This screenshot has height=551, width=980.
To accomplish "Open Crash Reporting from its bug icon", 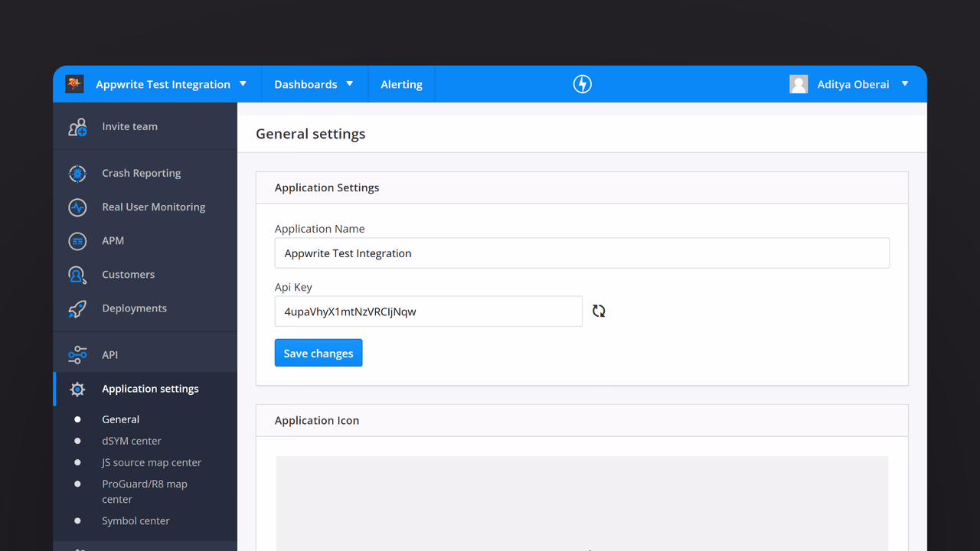I will tap(77, 173).
